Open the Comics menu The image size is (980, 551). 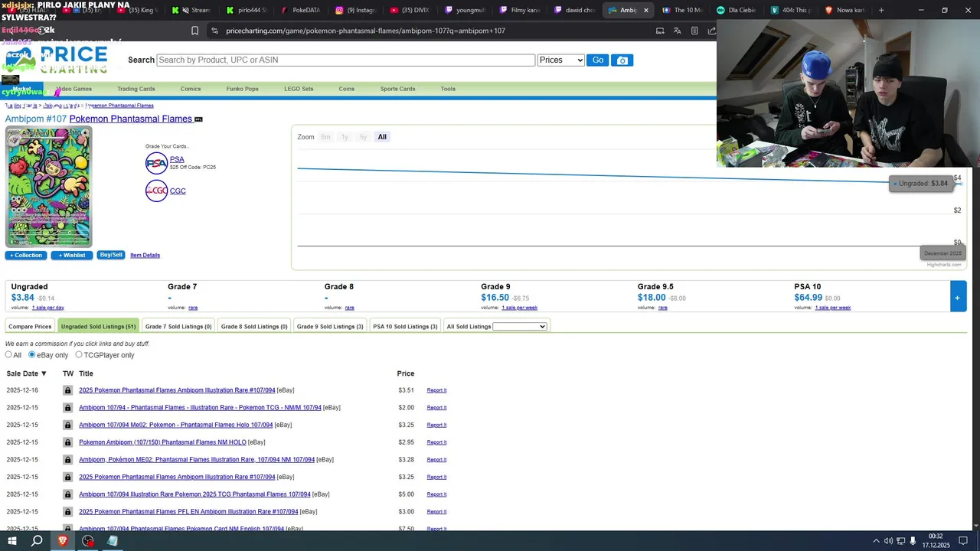(191, 89)
